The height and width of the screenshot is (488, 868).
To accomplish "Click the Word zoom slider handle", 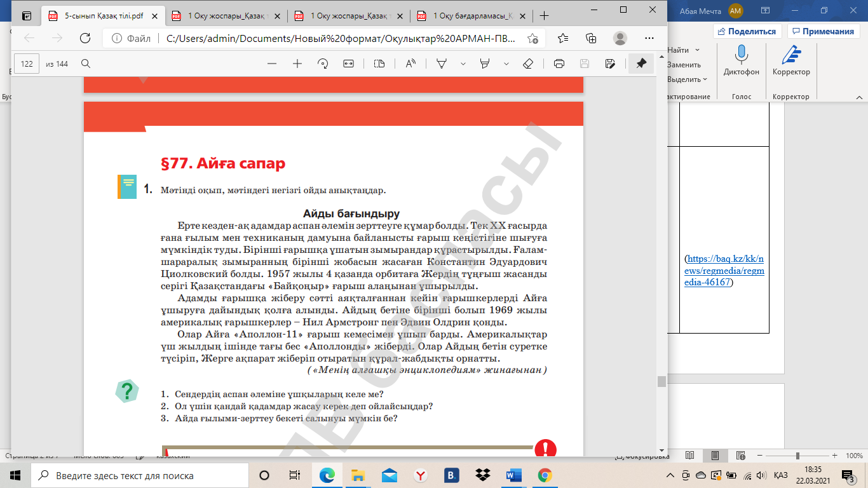I will click(x=797, y=456).
